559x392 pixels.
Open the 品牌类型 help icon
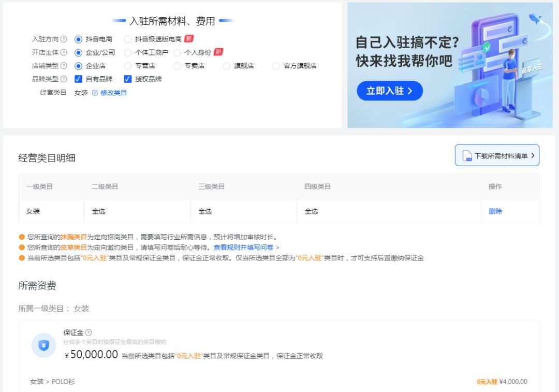tap(63, 79)
